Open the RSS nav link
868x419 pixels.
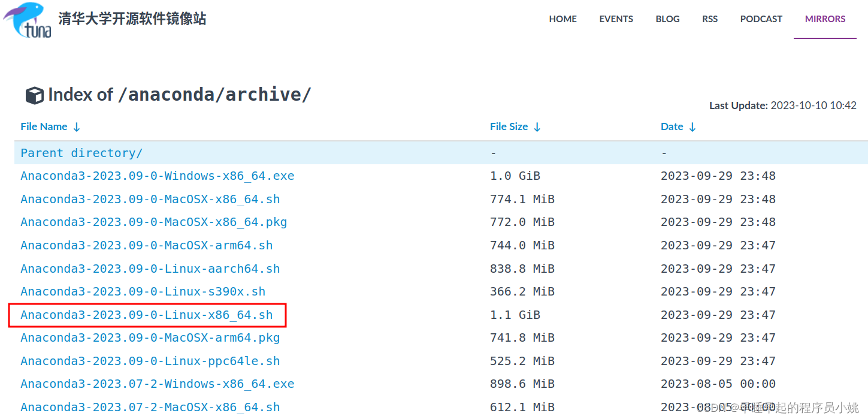(710, 19)
